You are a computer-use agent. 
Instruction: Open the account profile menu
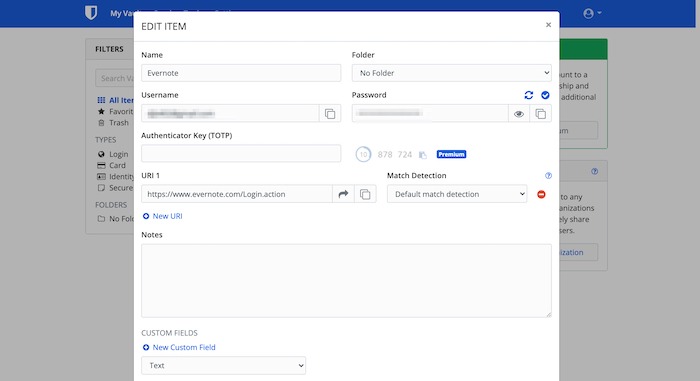click(x=592, y=13)
